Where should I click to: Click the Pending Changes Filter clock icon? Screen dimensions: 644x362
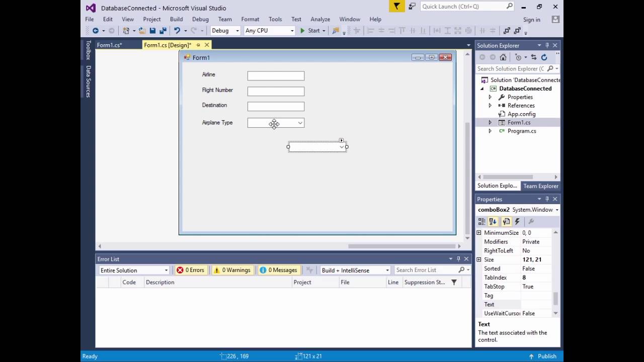point(518,57)
